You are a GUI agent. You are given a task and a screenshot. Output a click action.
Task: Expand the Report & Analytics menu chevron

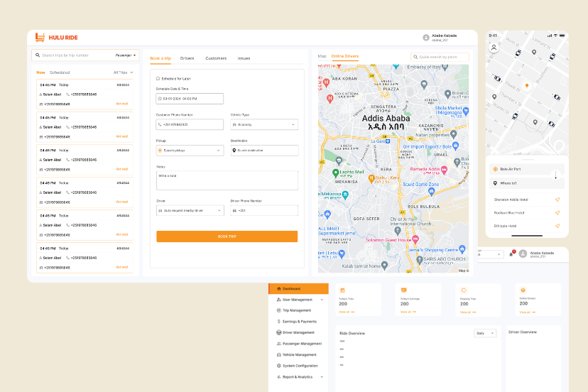coord(322,377)
